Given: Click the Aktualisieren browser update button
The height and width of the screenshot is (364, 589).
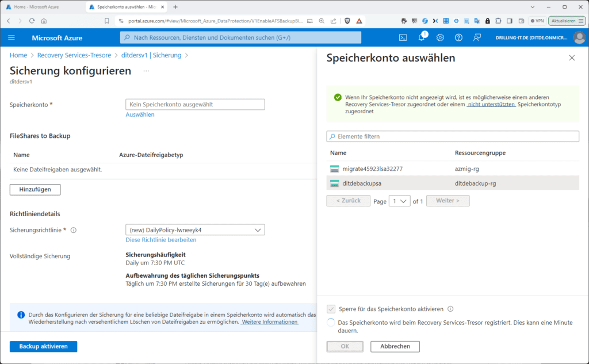Looking at the screenshot, I should click(x=567, y=21).
